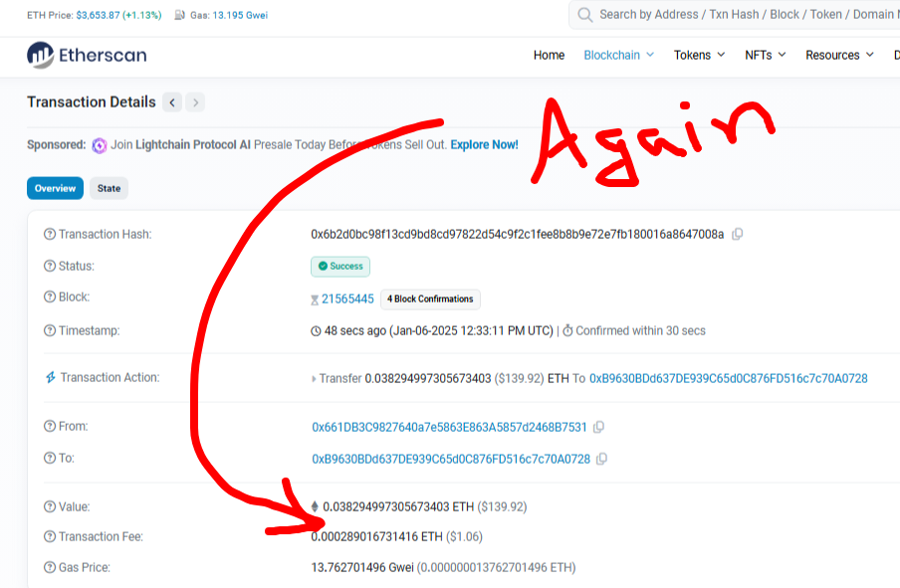
Task: Click the Etherscan logo
Action: tap(87, 55)
